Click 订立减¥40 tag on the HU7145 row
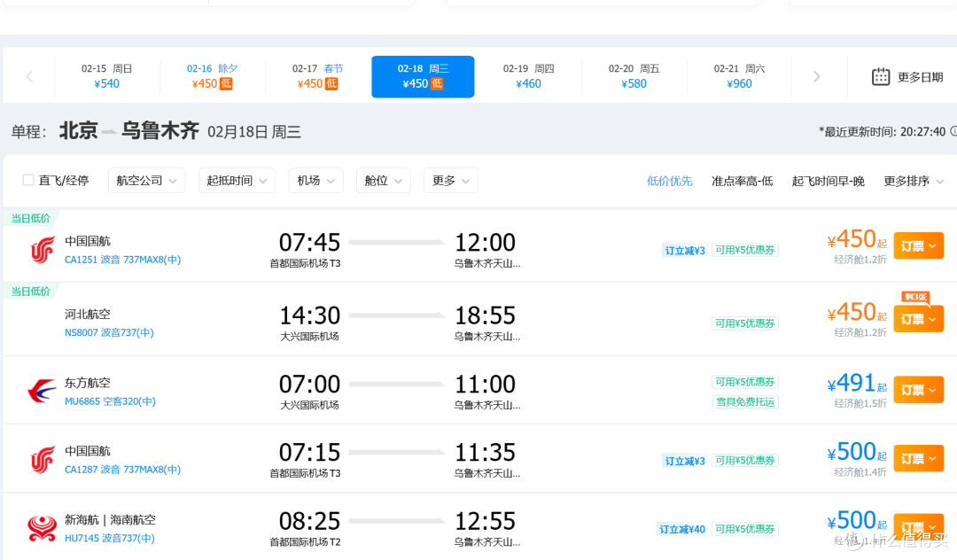Image resolution: width=957 pixels, height=560 pixels. [x=682, y=529]
